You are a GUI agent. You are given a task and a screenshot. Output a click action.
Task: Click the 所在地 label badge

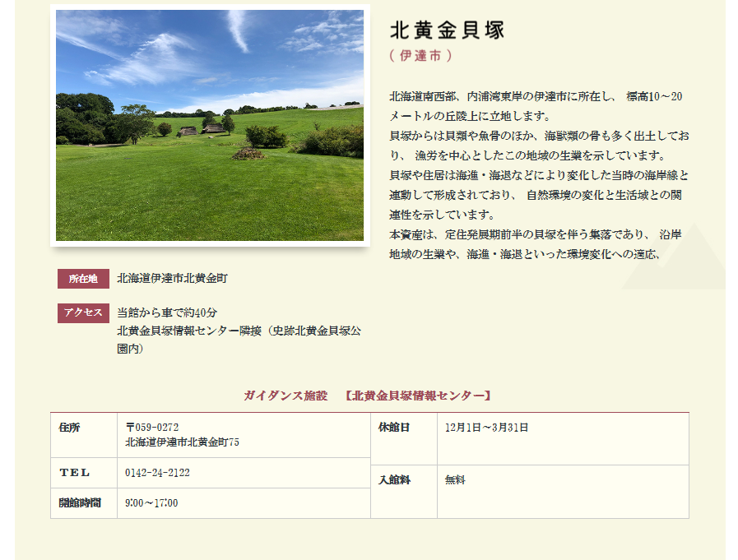83,279
